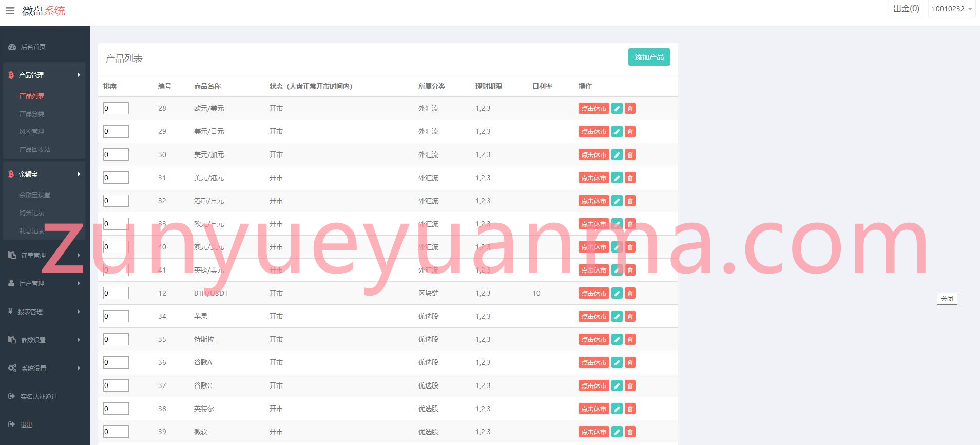Viewport: 980px width, 445px height.
Task: Open 产品回收站 in the sidebar
Action: pyautogui.click(x=35, y=149)
